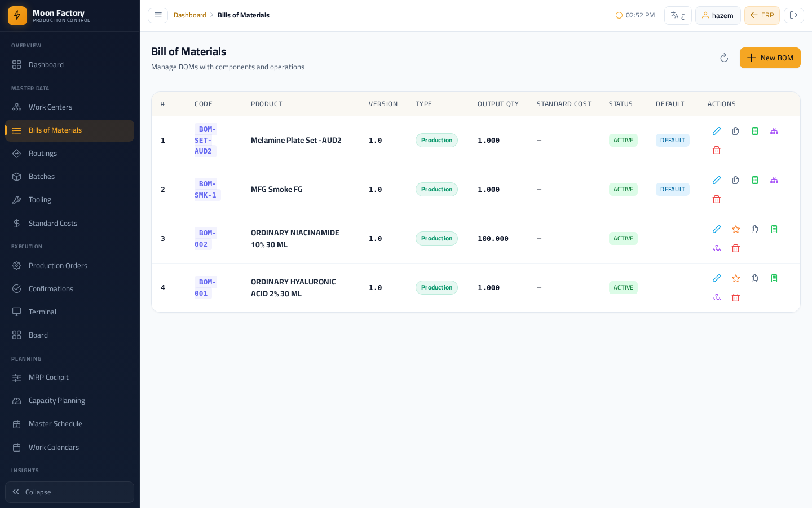Image resolution: width=812 pixels, height=508 pixels.
Task: Refresh the Bill of Materials list
Action: coord(724,58)
